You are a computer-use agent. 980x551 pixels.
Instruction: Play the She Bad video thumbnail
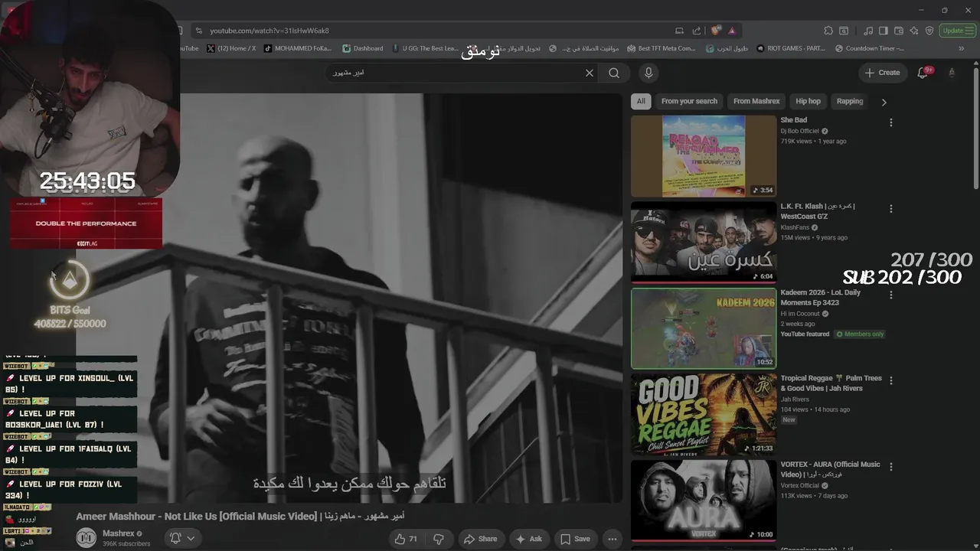(x=704, y=156)
